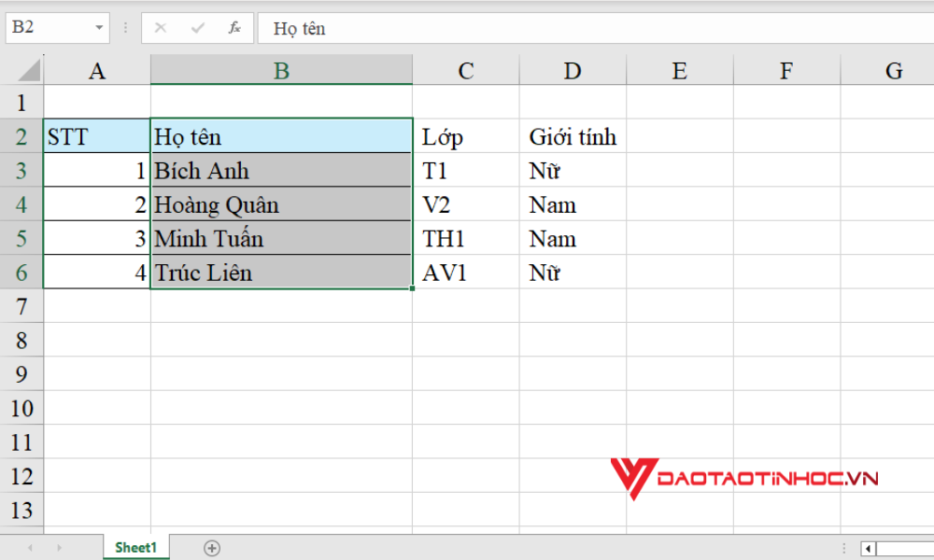This screenshot has width=934, height=560.
Task: Select column A header
Action: 97,70
